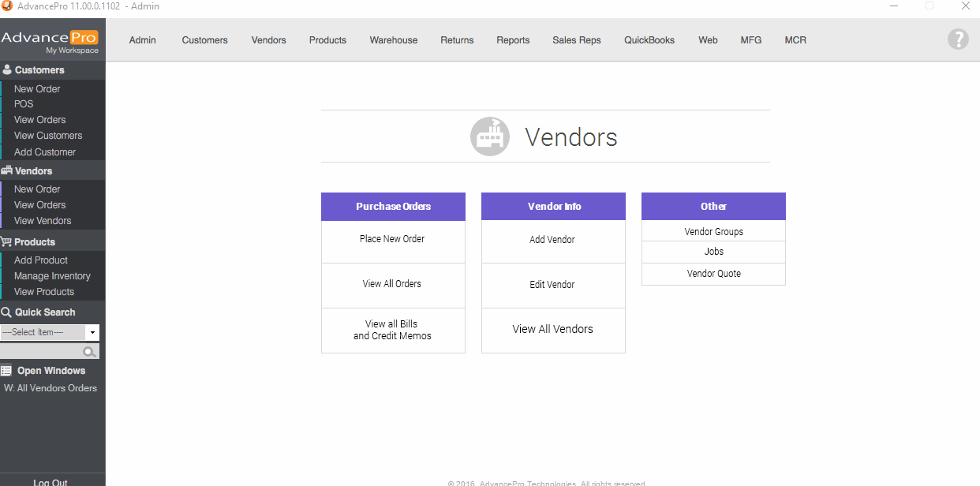Click the Vendors section icon in sidebar
This screenshot has width=980, height=486.
tap(6, 170)
